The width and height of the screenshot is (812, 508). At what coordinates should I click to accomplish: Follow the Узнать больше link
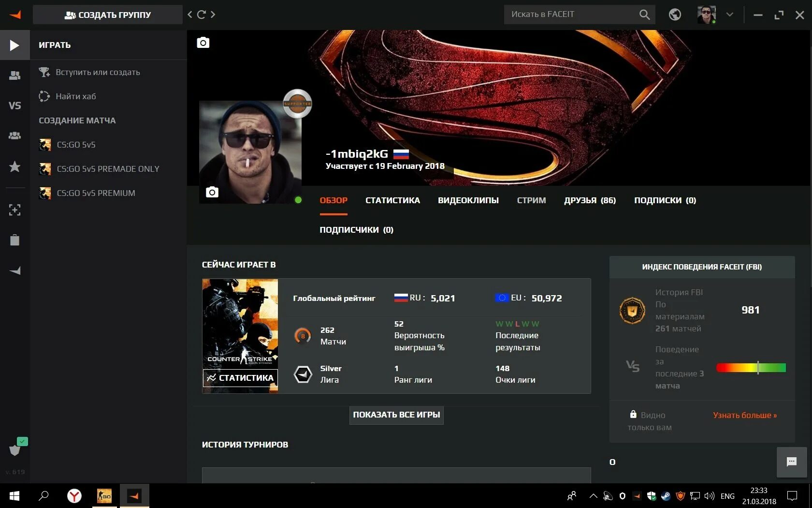(x=745, y=415)
